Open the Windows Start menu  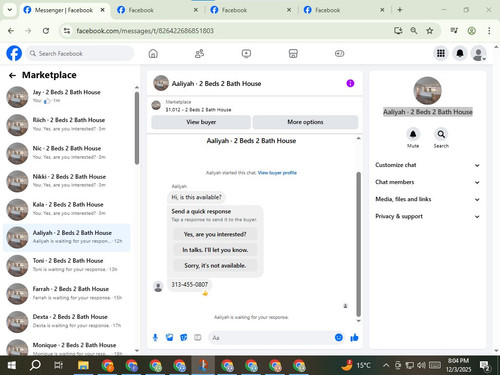(12, 365)
